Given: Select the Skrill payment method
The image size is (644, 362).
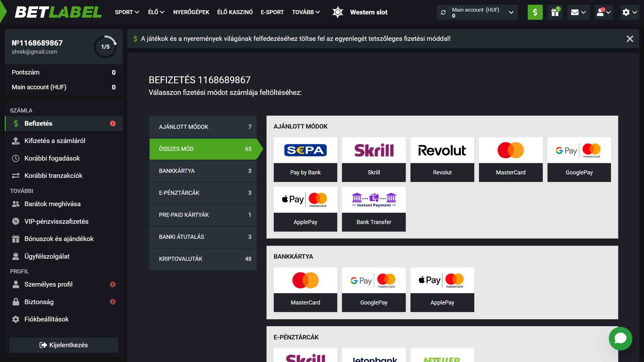Looking at the screenshot, I should pyautogui.click(x=374, y=159).
